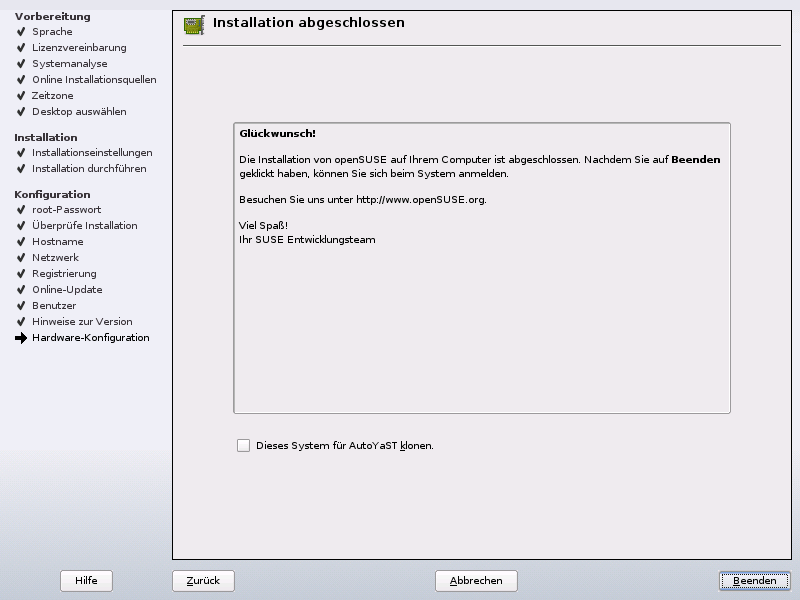
Task: Click the arrow icon beside Hardware-Konfiguration
Action: (x=21, y=338)
